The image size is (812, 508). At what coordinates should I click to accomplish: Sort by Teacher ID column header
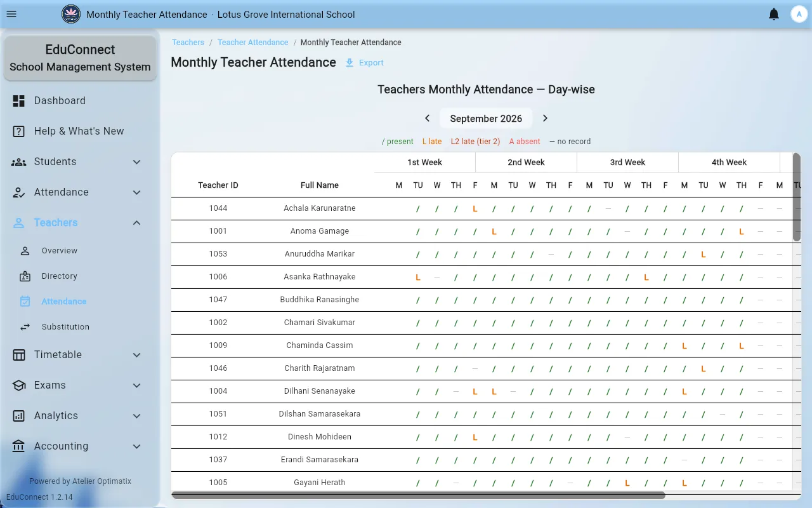[x=218, y=185]
